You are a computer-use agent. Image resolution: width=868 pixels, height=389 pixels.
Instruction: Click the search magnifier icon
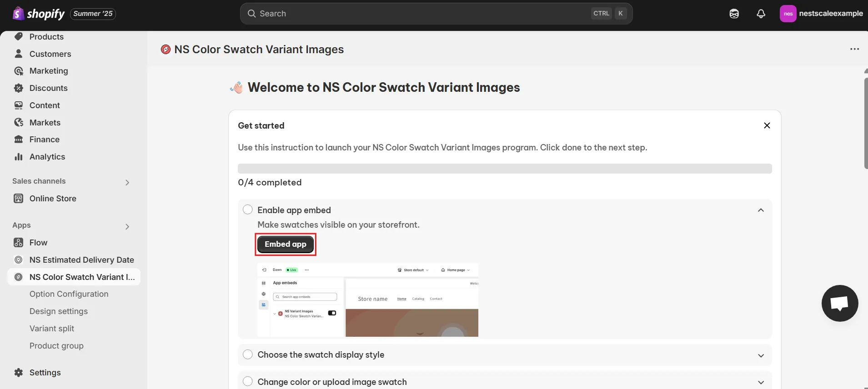pyautogui.click(x=251, y=14)
